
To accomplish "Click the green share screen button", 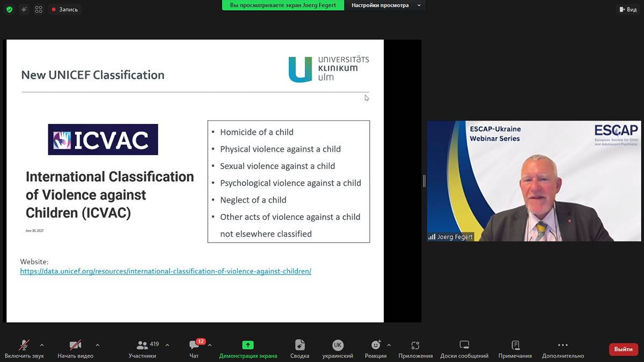I will pos(248,349).
